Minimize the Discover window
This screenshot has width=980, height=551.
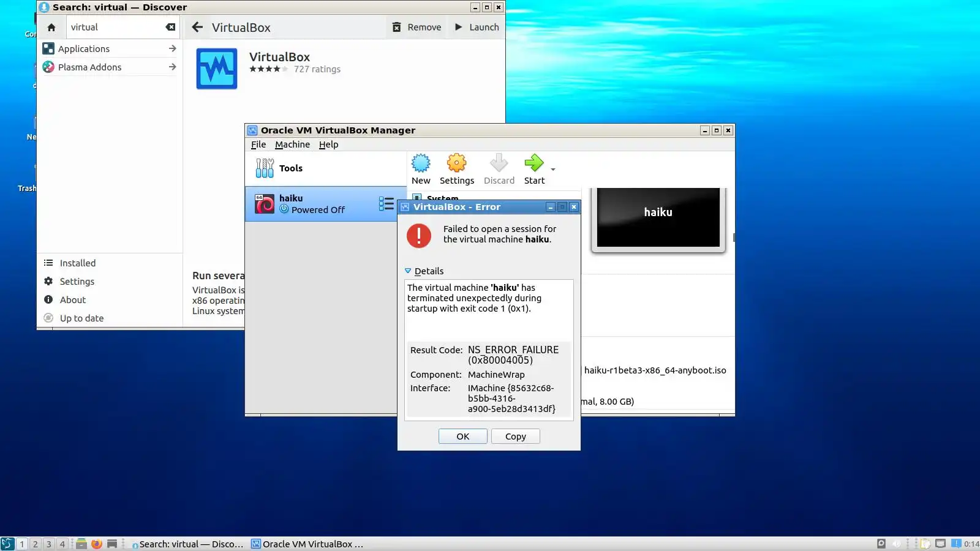pos(475,7)
